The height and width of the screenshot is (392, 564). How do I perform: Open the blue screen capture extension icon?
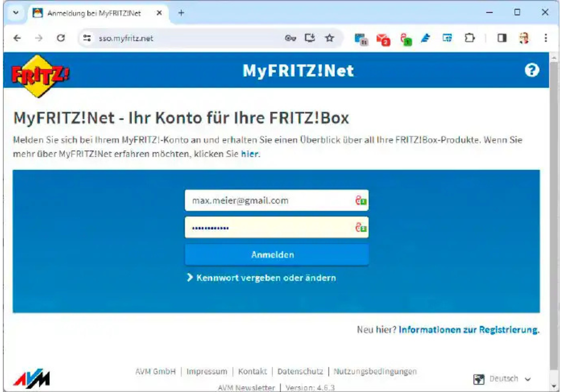pyautogui.click(x=447, y=38)
